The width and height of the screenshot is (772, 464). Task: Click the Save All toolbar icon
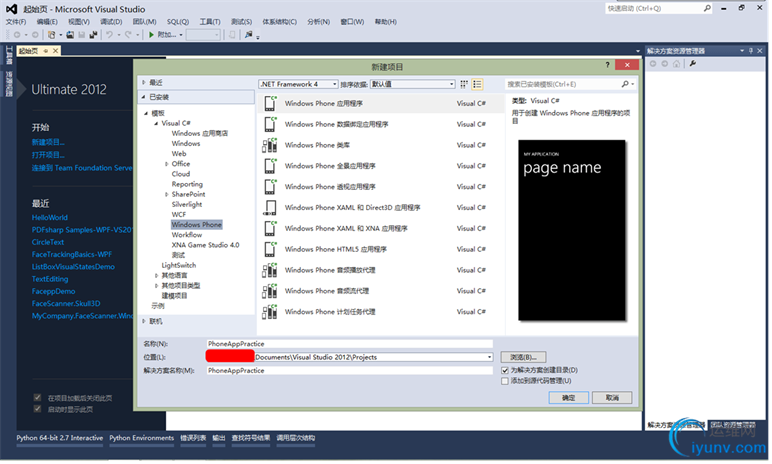pyautogui.click(x=93, y=35)
